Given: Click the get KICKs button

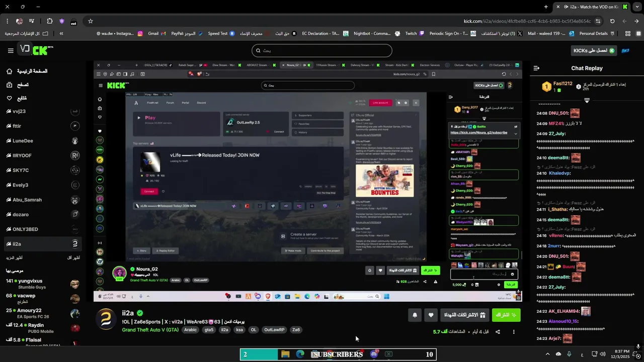Looking at the screenshot, I should tap(594, 50).
